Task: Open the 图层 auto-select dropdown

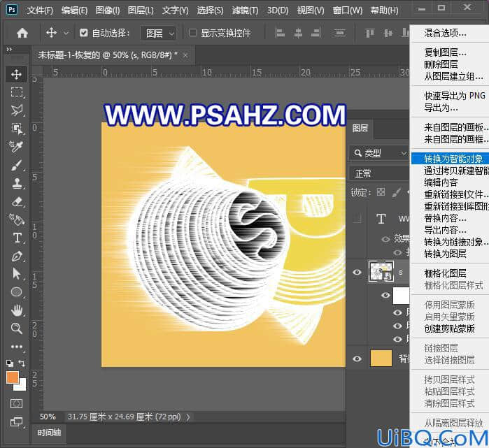Action: click(159, 33)
